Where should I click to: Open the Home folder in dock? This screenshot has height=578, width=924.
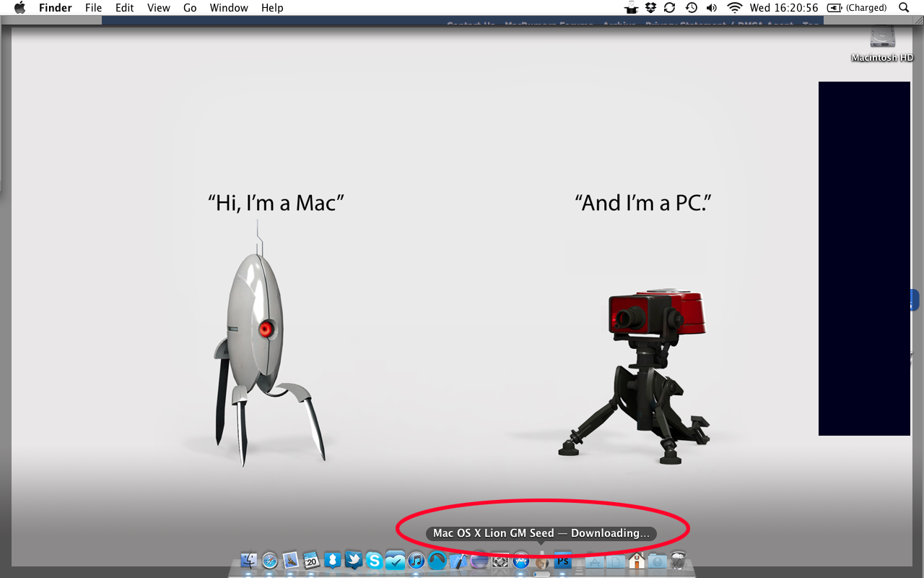(637, 560)
